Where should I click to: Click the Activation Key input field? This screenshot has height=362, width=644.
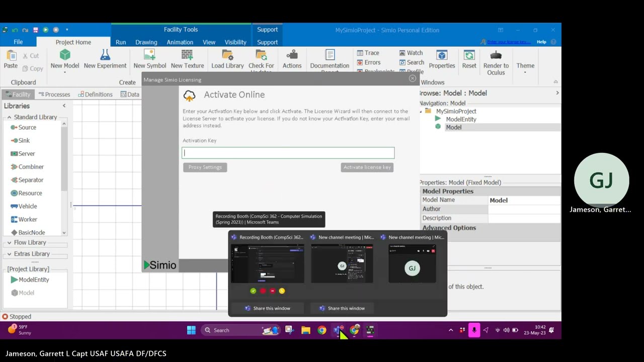288,153
